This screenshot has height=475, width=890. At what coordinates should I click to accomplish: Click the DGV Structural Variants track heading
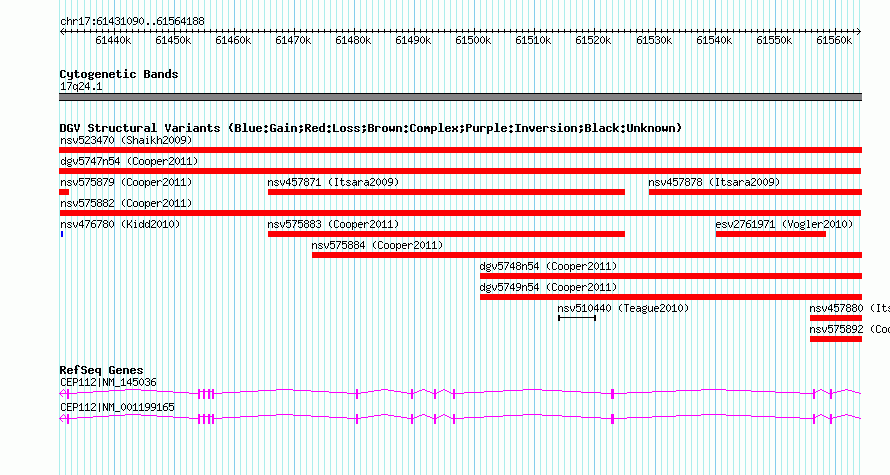[370, 128]
